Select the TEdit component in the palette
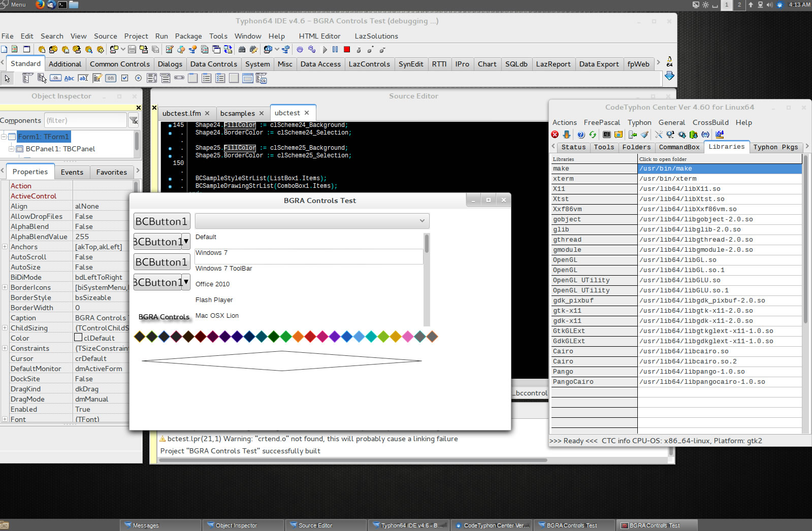This screenshot has height=531, width=812. pos(83,78)
